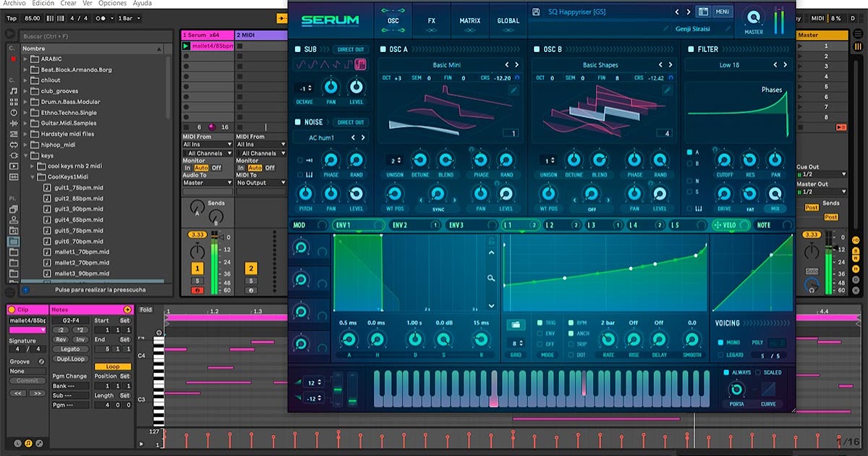The height and width of the screenshot is (456, 868).
Task: Toggle the NOISE enable checkbox
Action: click(297, 122)
